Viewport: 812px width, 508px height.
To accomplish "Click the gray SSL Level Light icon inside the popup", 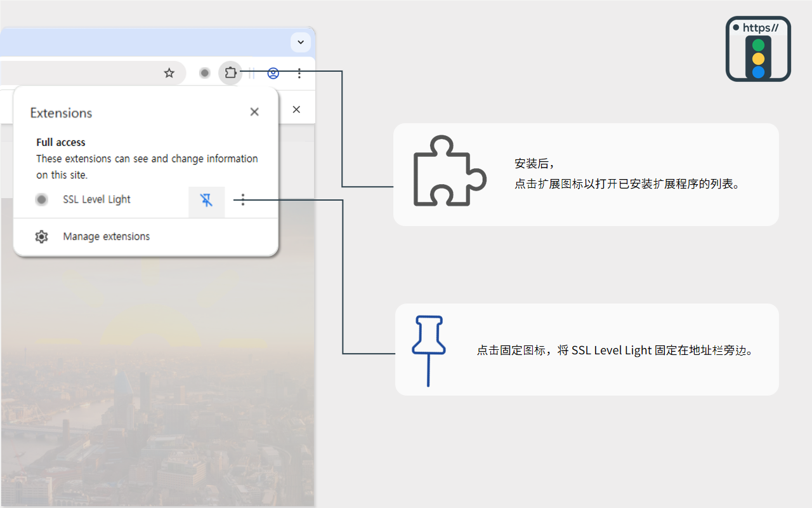I will (41, 199).
